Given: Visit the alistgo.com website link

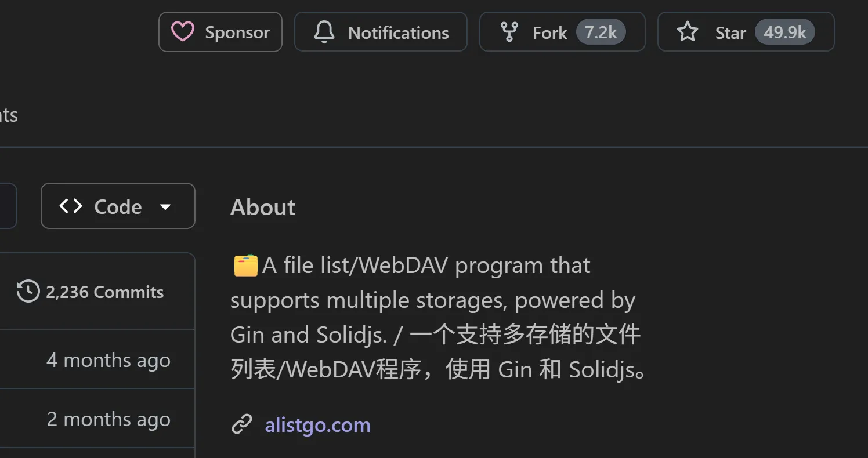Looking at the screenshot, I should click(317, 425).
